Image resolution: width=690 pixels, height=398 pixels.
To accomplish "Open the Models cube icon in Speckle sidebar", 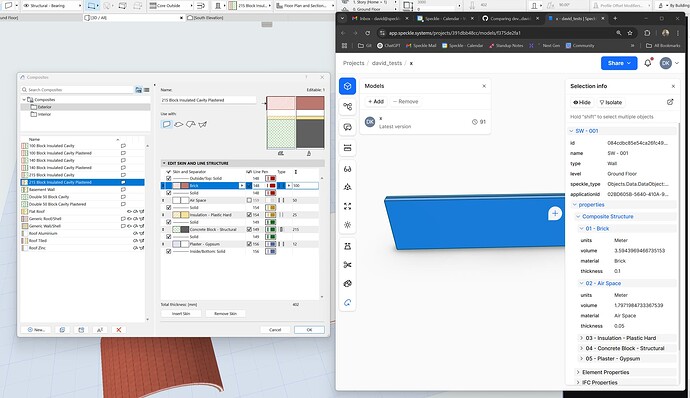I will [348, 86].
